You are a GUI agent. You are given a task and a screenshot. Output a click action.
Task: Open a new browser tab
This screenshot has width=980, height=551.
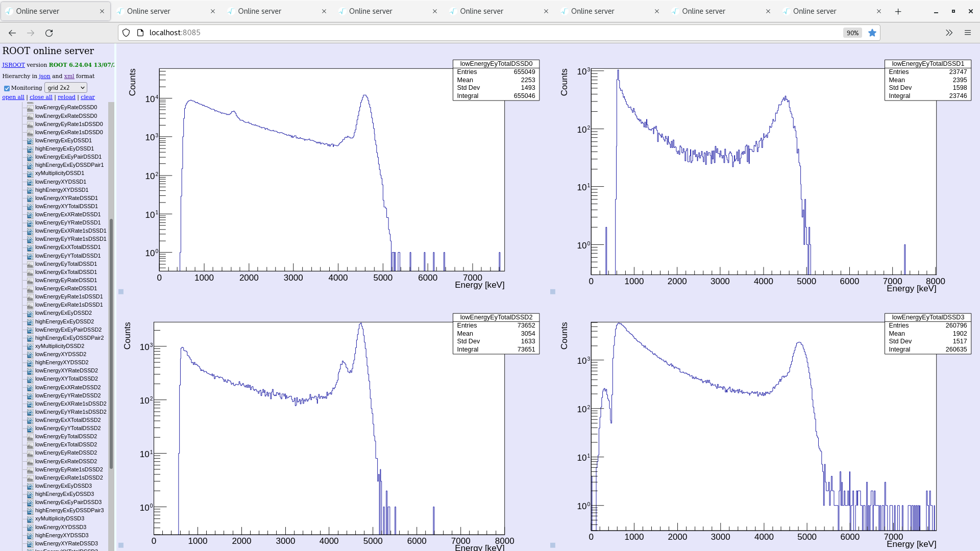click(x=898, y=11)
